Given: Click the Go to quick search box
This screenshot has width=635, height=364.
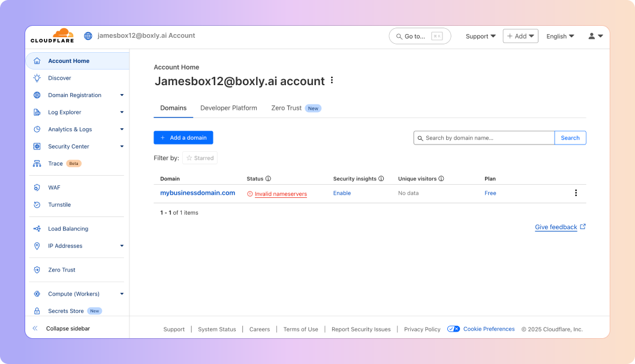Looking at the screenshot, I should click(x=420, y=36).
